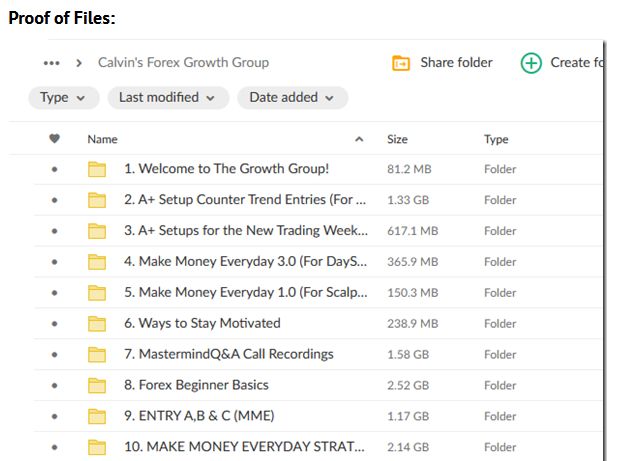Click folder icon for Welcome to The Growth Group
This screenshot has width=619, height=461.
(x=97, y=169)
